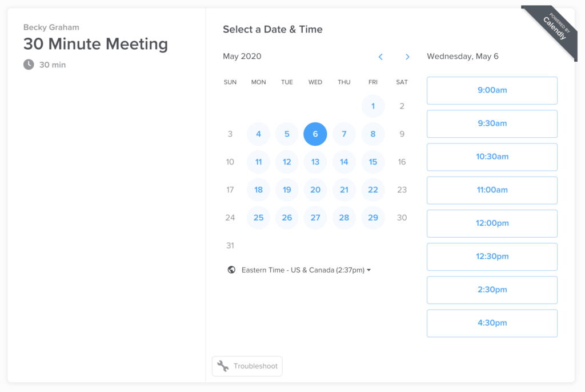Click the WED weekday column header
Viewport: 585px width, 392px height.
(315, 82)
